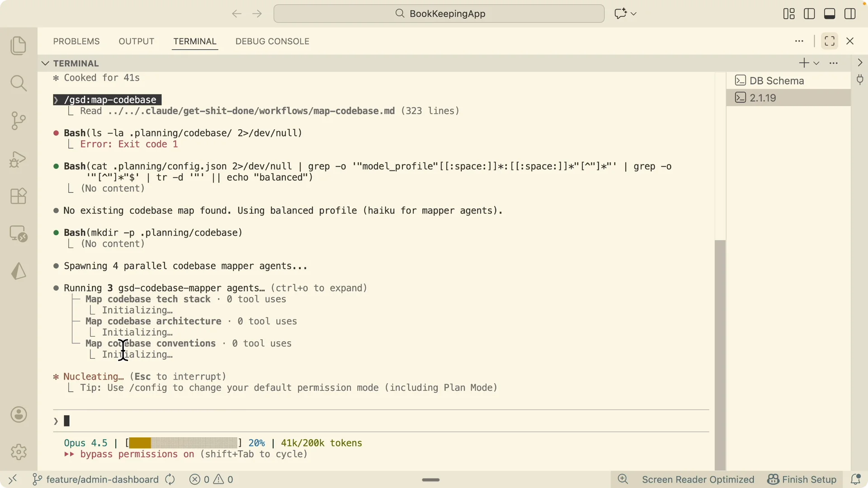Maximize the panel size
The image size is (868, 488).
[x=830, y=41]
